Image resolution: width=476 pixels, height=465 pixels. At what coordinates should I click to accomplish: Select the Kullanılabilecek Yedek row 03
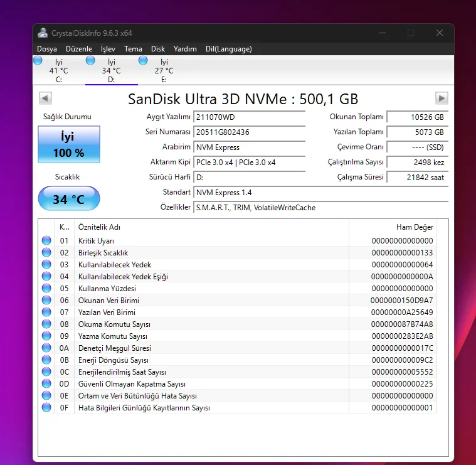pyautogui.click(x=238, y=265)
